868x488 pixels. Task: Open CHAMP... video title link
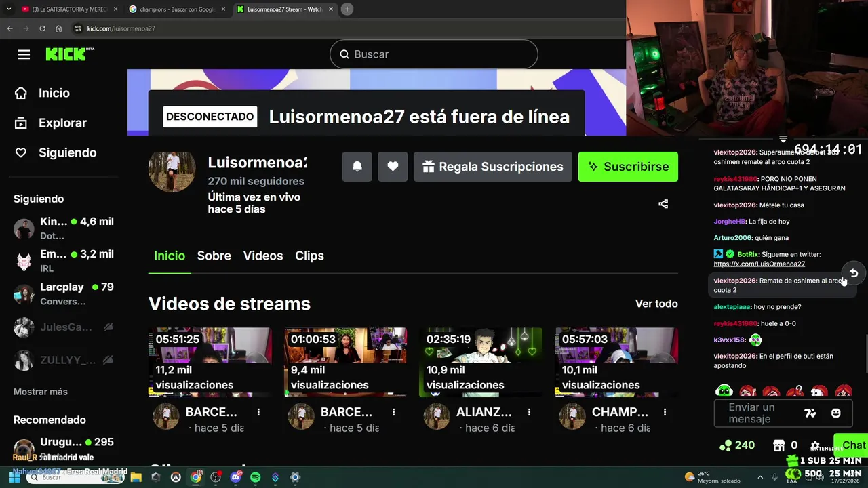click(620, 412)
